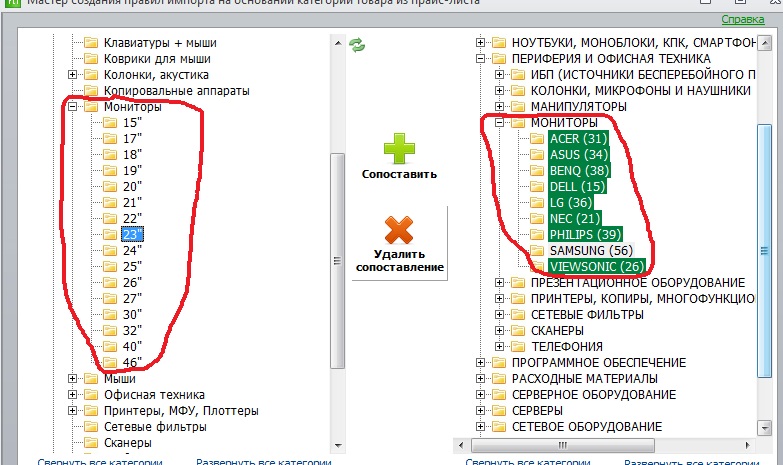Expand the ТЕЛЕФОНИЯ category
Image resolution: width=783 pixels, height=465 pixels.
click(499, 347)
